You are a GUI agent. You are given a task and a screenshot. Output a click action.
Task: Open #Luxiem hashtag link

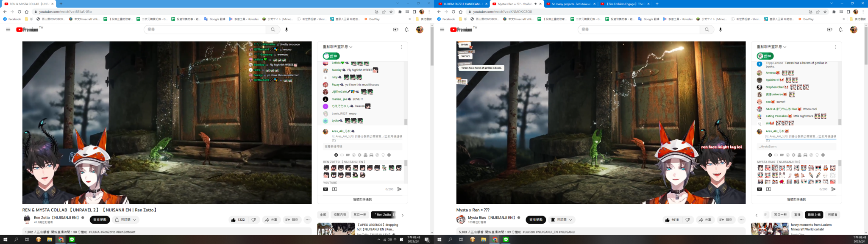[529, 232]
